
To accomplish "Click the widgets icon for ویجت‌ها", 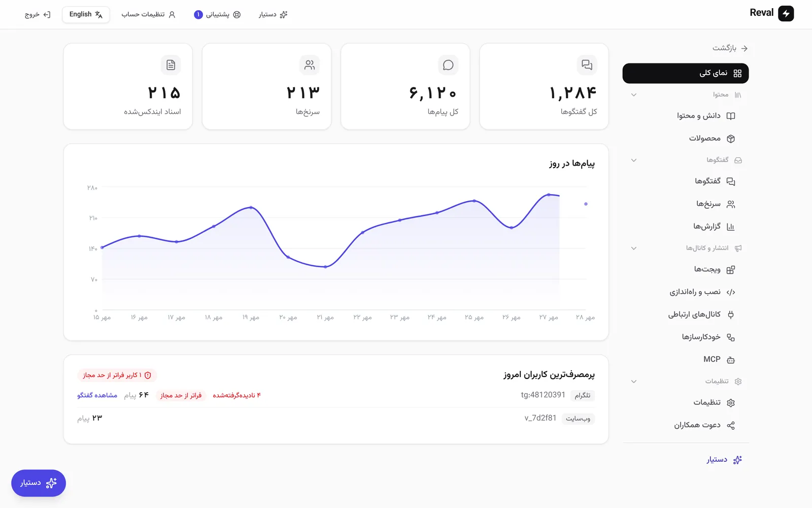I will pos(731,270).
